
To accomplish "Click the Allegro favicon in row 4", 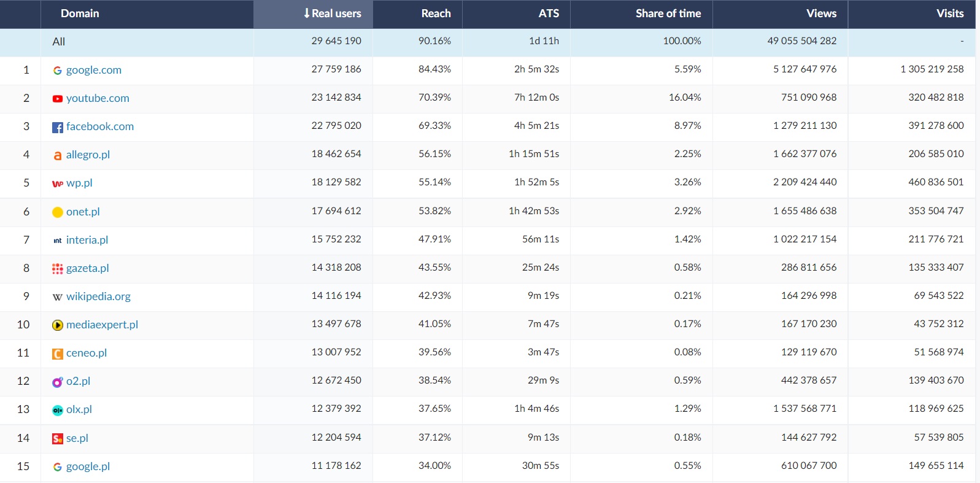I will [x=57, y=156].
